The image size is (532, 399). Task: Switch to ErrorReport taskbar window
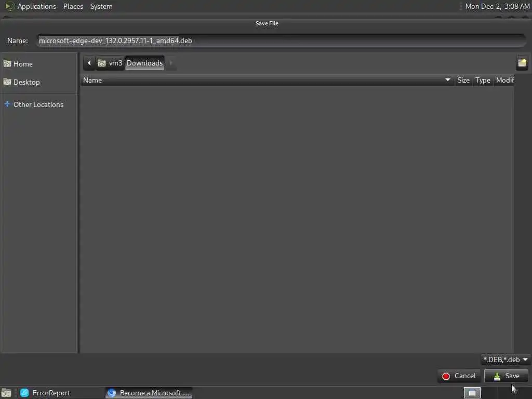[60, 393]
